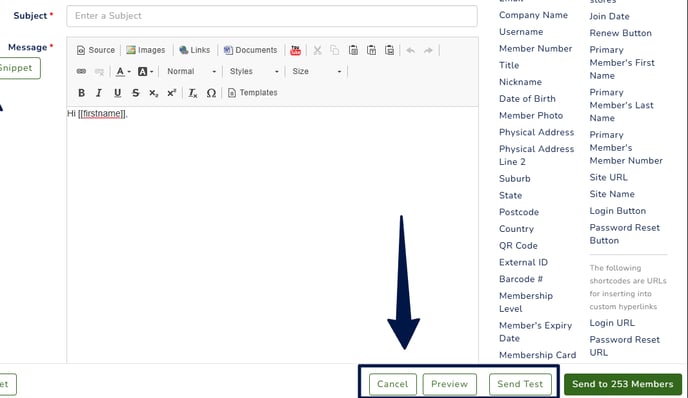Click the Source view button

click(96, 50)
